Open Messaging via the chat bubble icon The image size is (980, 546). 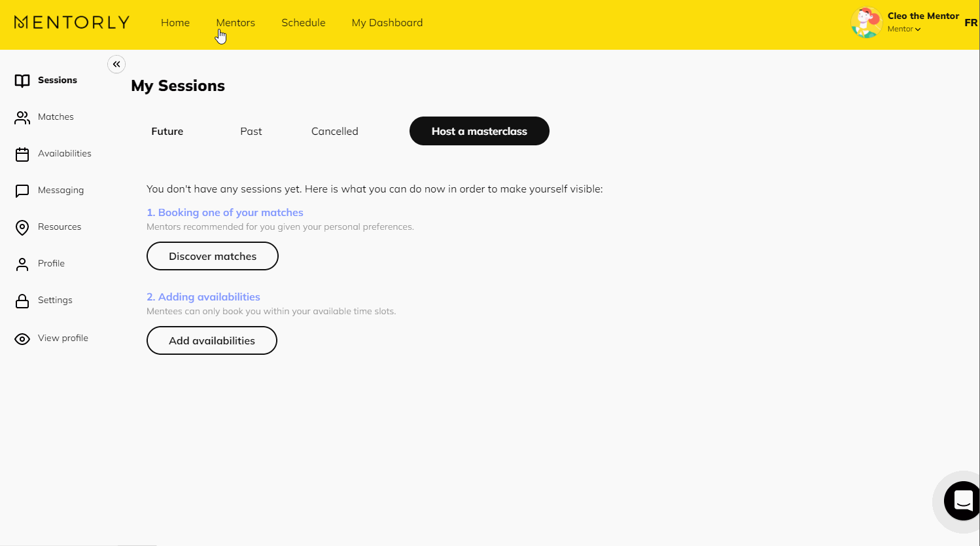pos(22,191)
